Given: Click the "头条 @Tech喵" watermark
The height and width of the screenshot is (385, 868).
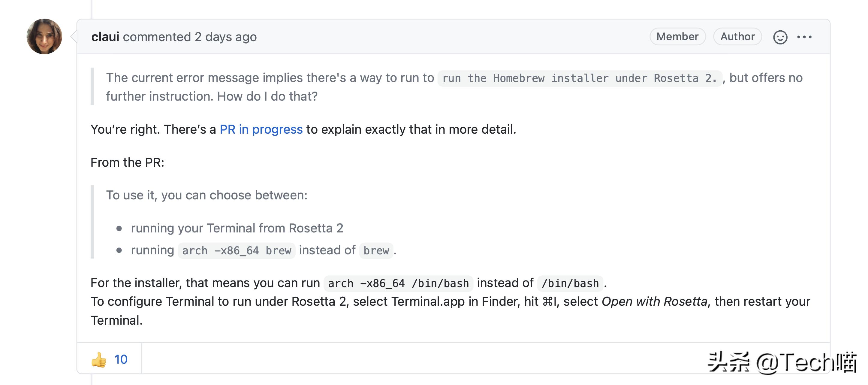Looking at the screenshot, I should [x=782, y=362].
